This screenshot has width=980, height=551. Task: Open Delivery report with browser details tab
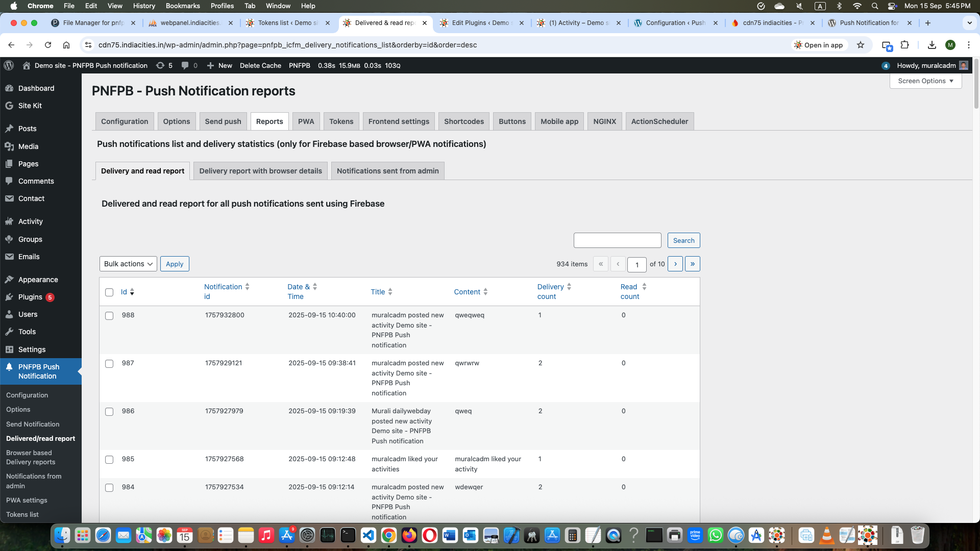(260, 171)
